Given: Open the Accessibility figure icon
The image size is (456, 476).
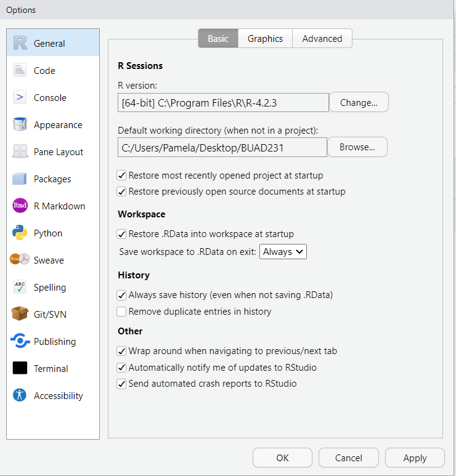Looking at the screenshot, I should [20, 395].
